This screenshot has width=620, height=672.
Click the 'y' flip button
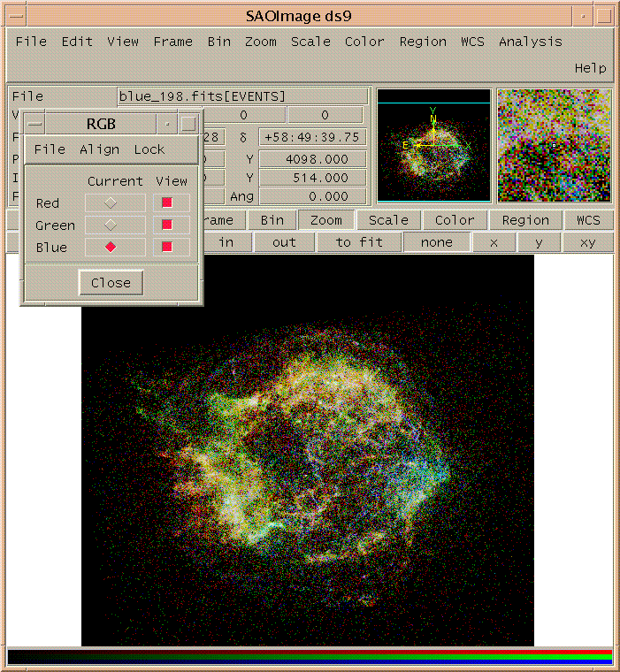click(539, 242)
